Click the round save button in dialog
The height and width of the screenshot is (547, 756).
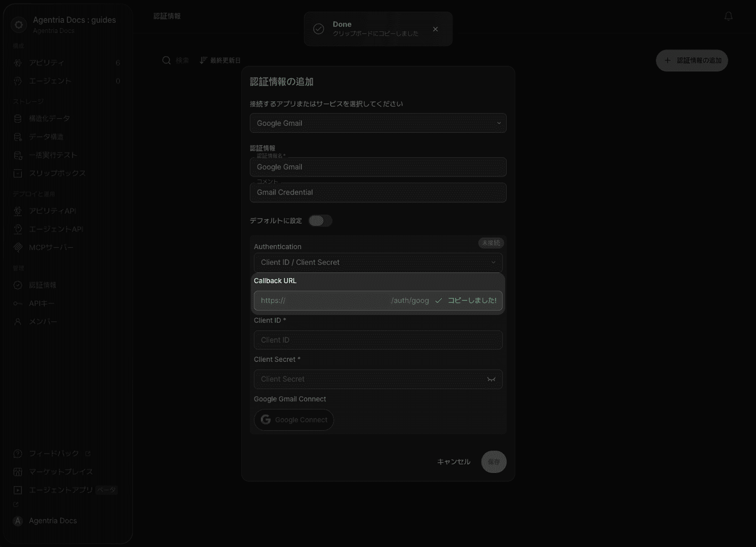click(x=494, y=462)
